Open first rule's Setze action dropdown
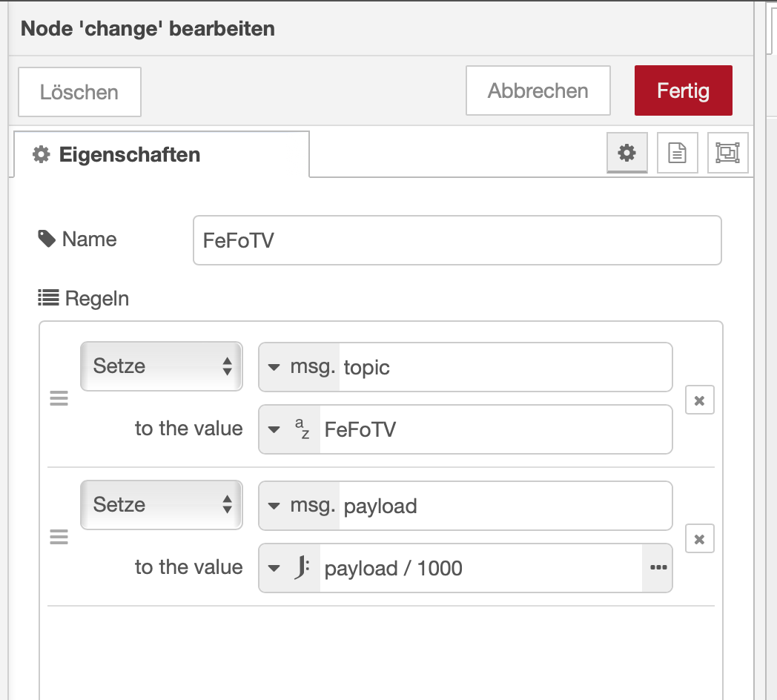Image resolution: width=777 pixels, height=700 pixels. tap(161, 366)
